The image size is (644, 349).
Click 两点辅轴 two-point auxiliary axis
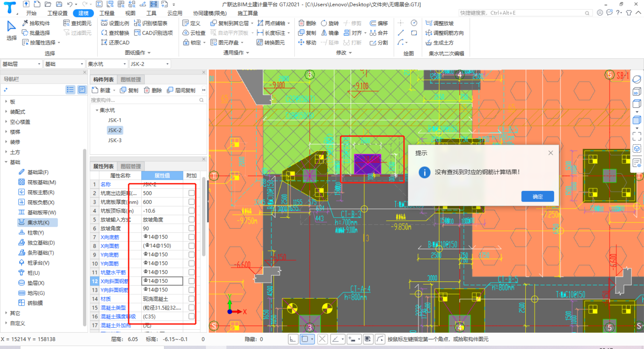(271, 23)
